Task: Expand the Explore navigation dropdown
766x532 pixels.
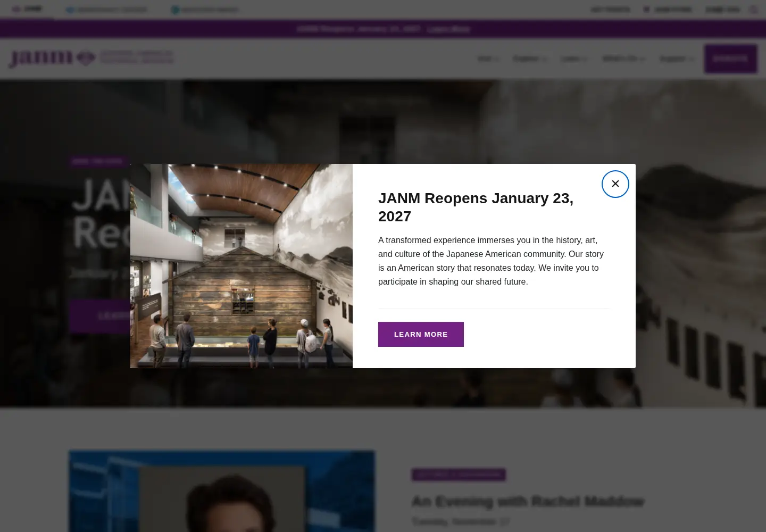Action: [x=530, y=59]
